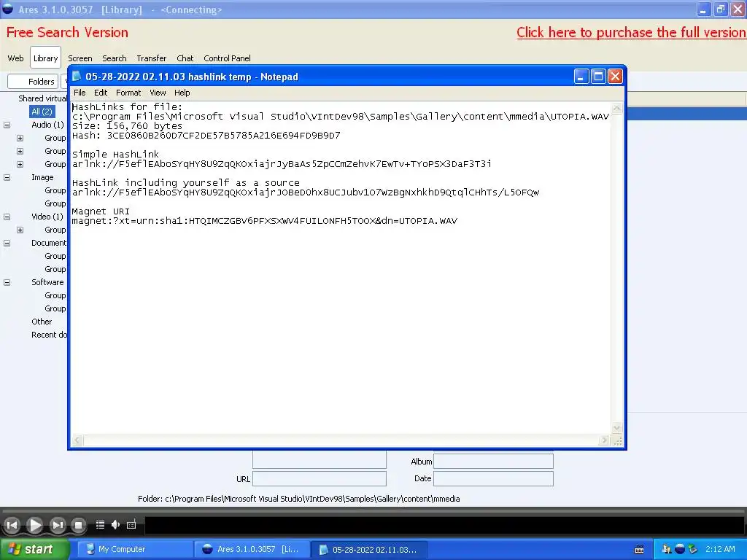
Task: Click the Hash value line in Notepad
Action: (206, 135)
